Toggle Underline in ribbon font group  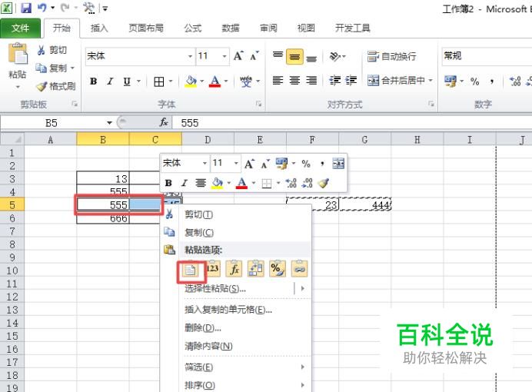click(127, 81)
